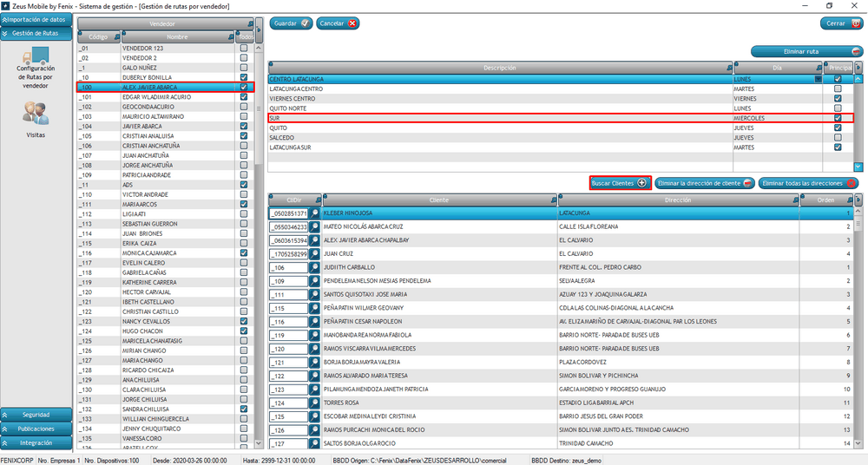Select VIERNES CENTRO route row
This screenshot has height=465, width=868.
(x=561, y=99)
